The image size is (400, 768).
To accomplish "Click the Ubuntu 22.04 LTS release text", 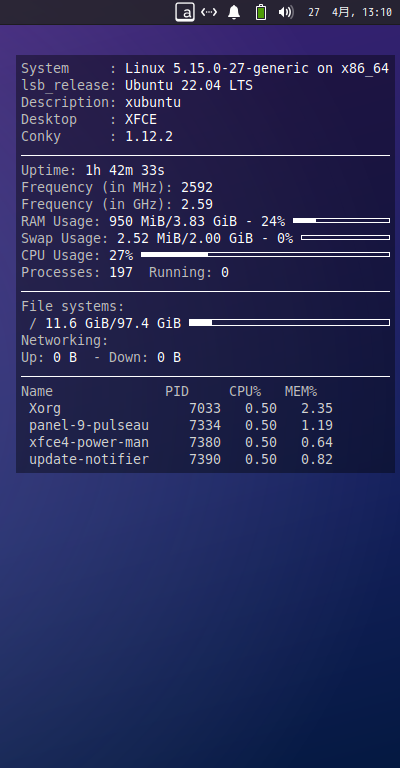I will point(189,85).
